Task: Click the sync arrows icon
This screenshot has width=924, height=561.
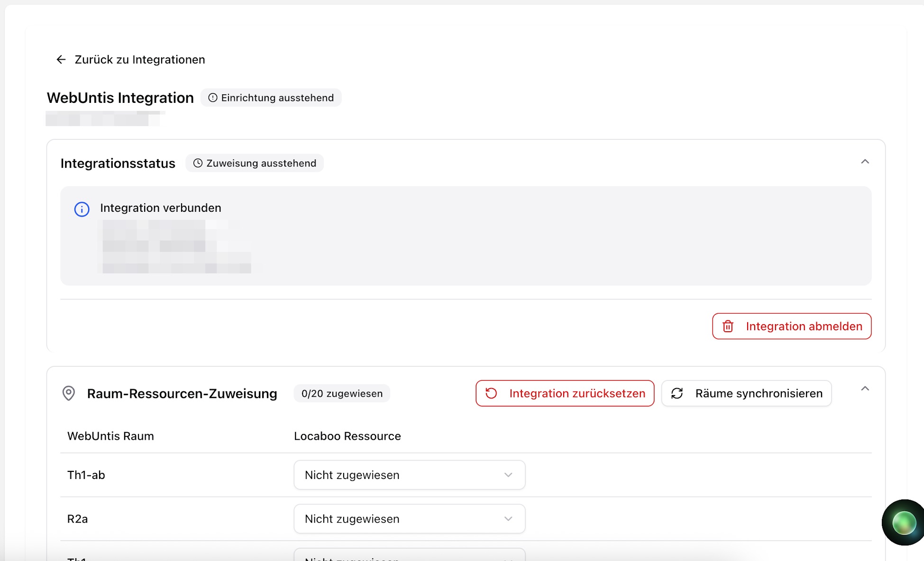Action: click(x=677, y=393)
